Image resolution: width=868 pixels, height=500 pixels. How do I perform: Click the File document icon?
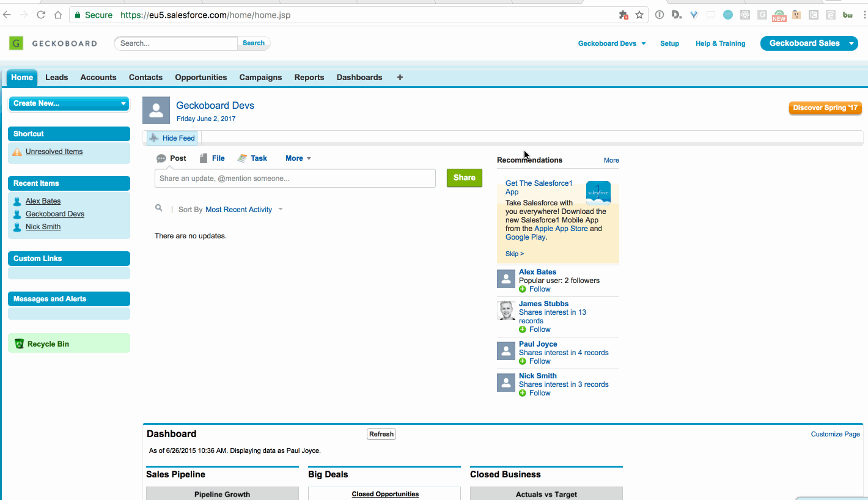[x=204, y=158]
